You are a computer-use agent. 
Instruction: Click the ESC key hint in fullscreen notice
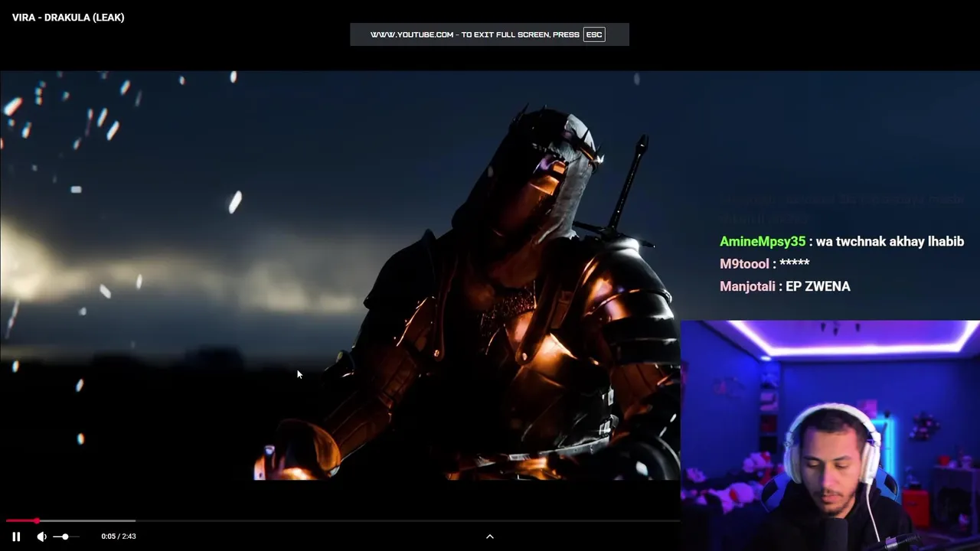[x=594, y=34]
